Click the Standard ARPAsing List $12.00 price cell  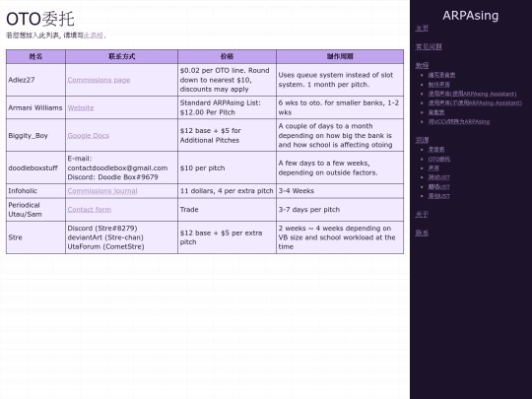coord(227,108)
